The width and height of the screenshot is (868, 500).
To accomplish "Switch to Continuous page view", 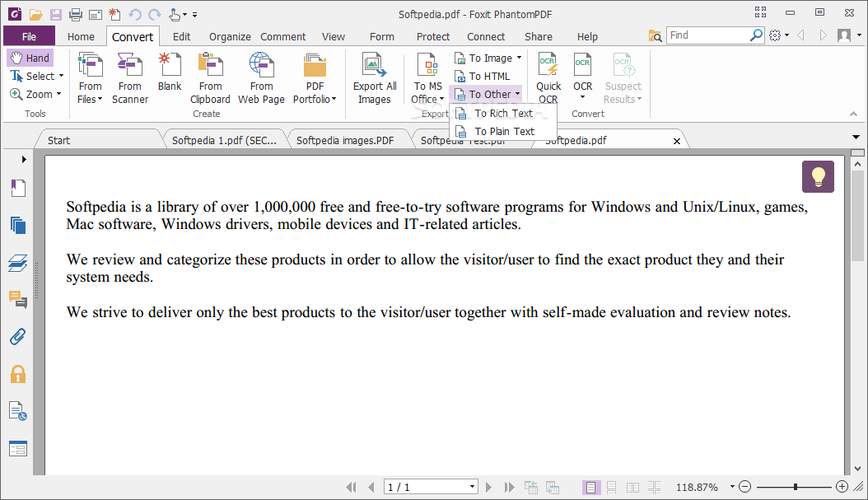I will coord(611,488).
